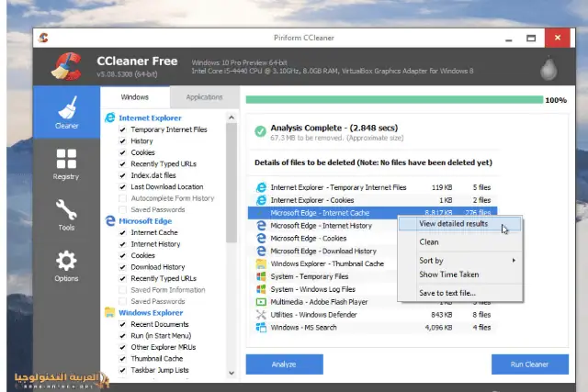The image size is (588, 392).
Task: Click the Multimedia Adobe Flash Player icon
Action: [x=261, y=302]
